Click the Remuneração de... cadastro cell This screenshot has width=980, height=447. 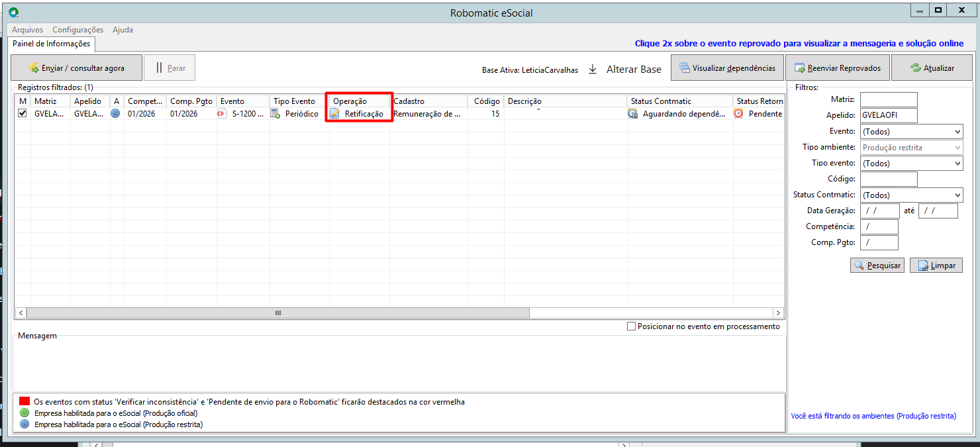pos(429,114)
